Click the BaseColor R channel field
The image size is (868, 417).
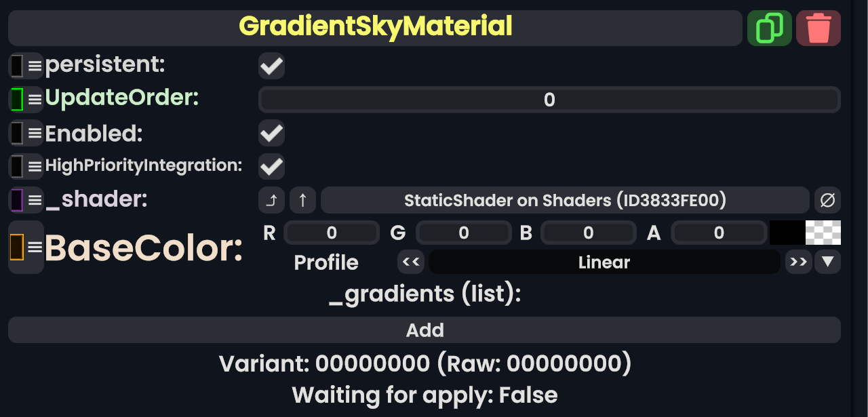point(332,233)
